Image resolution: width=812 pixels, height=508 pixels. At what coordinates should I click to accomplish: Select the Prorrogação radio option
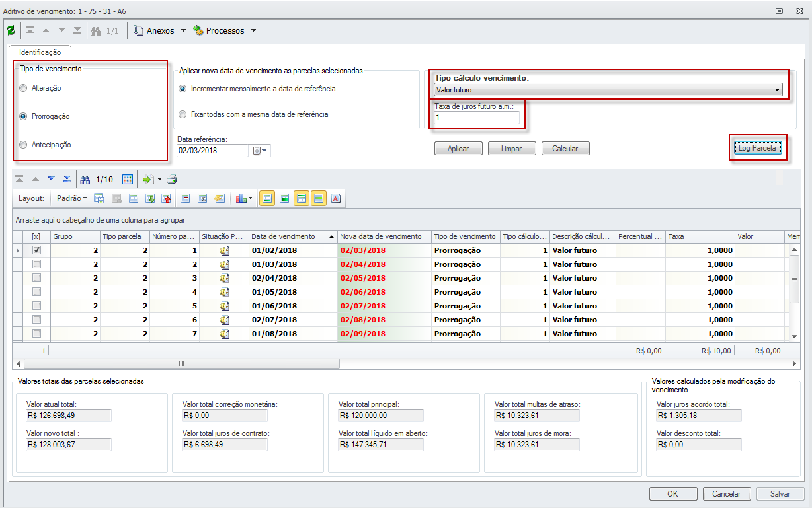(24, 116)
